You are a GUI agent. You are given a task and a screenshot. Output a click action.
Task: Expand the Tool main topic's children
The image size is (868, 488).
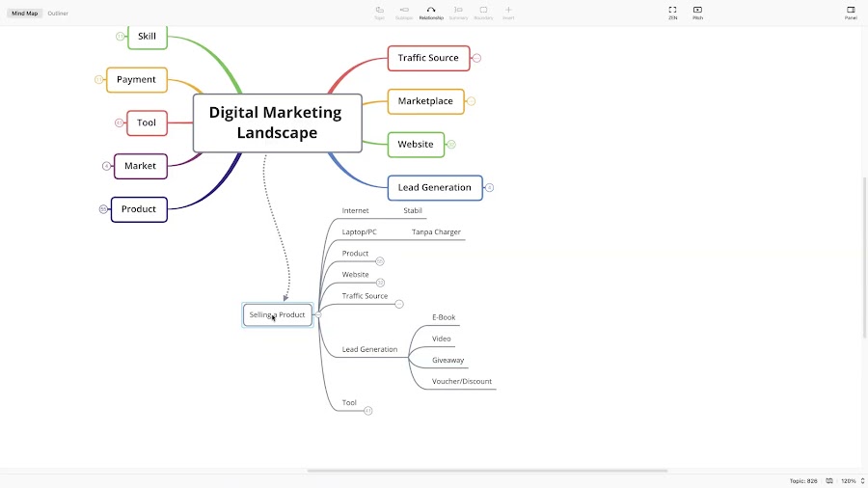click(x=119, y=122)
